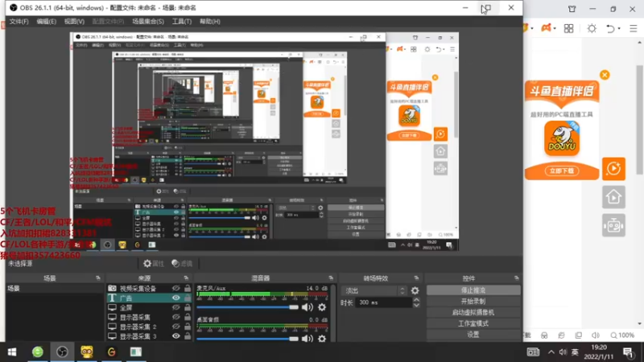Open the 场景集合(S) menu

148,22
